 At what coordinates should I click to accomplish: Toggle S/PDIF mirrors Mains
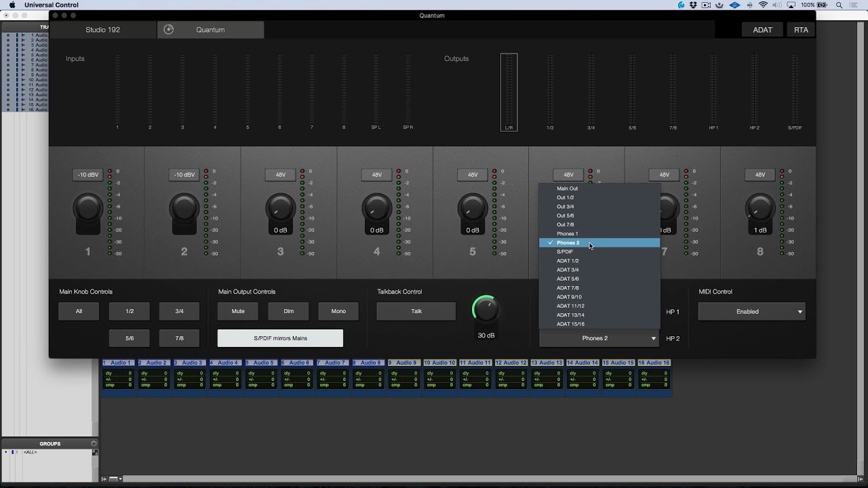[280, 338]
